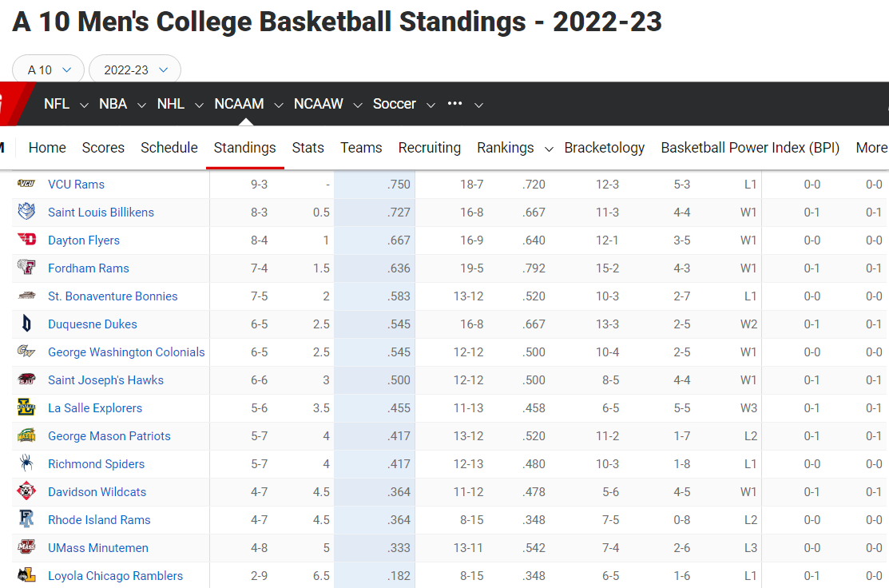Switch to the Schedule tab
This screenshot has height=588, width=889.
point(169,148)
